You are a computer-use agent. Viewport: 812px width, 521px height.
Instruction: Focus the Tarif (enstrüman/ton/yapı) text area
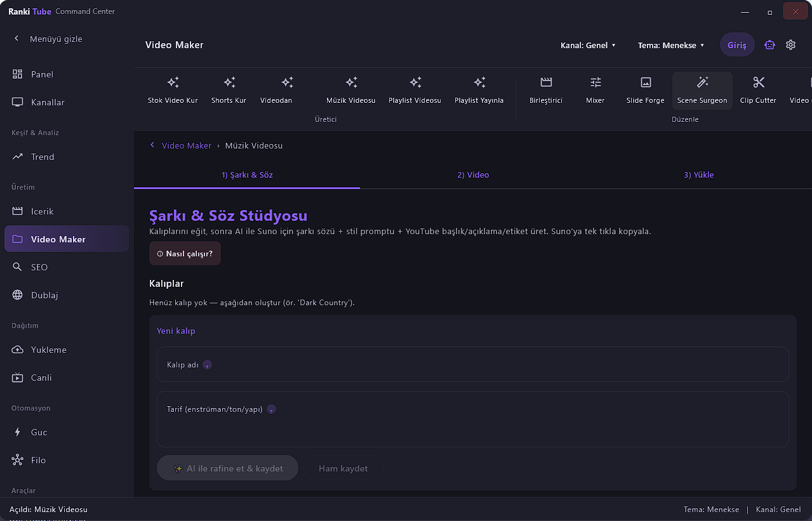[473, 419]
